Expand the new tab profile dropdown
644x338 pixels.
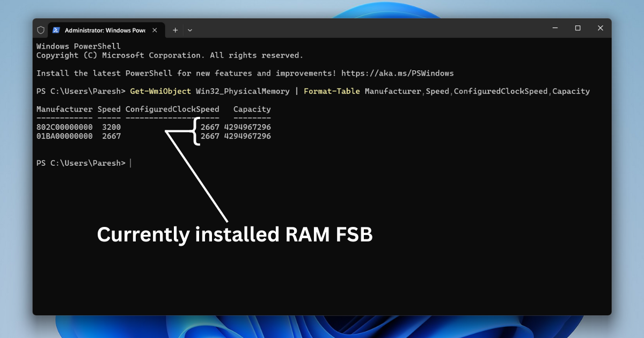pyautogui.click(x=190, y=30)
